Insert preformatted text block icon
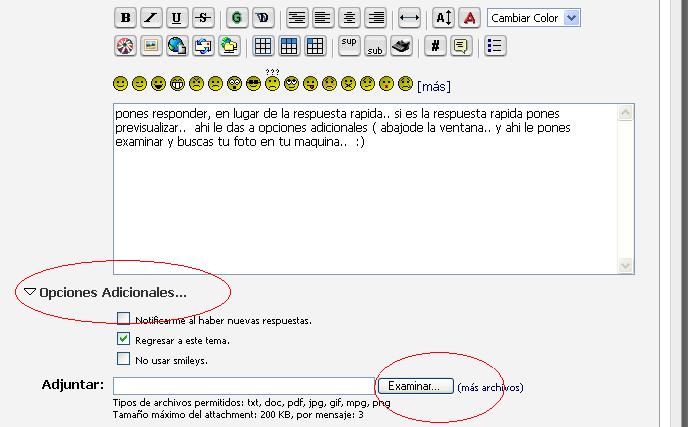The width and height of the screenshot is (688, 427). [x=297, y=18]
